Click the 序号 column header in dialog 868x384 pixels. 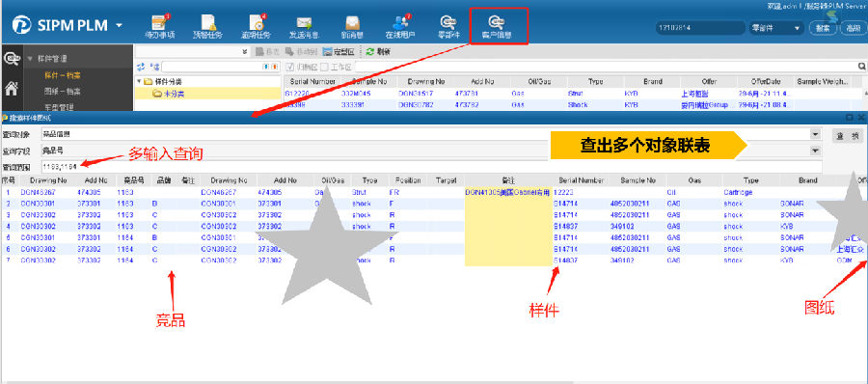point(8,180)
